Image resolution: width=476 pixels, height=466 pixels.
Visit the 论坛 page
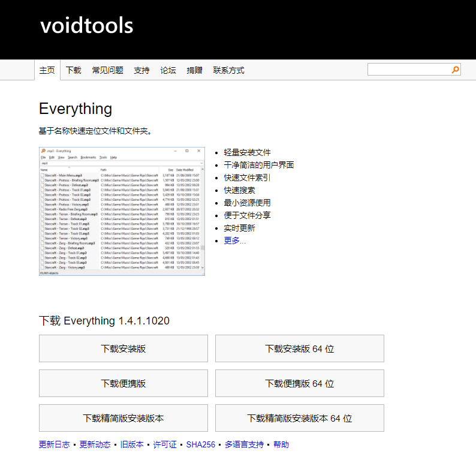click(168, 70)
